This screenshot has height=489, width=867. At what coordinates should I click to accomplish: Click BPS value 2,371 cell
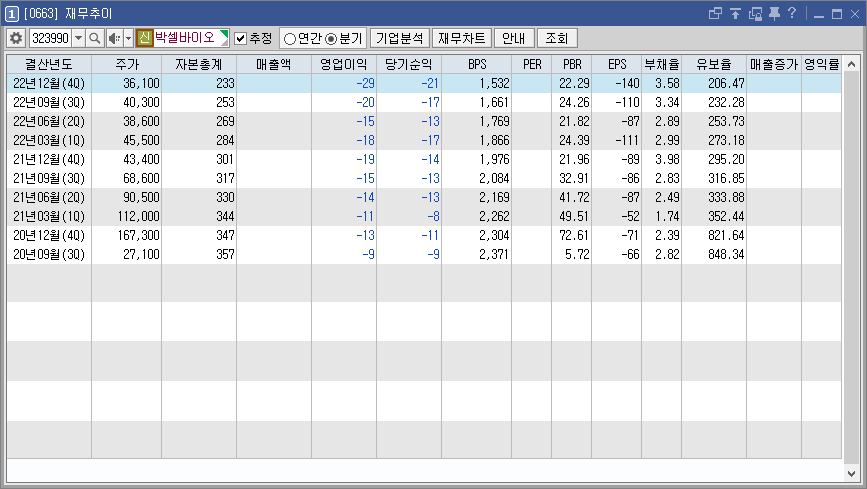point(477,254)
